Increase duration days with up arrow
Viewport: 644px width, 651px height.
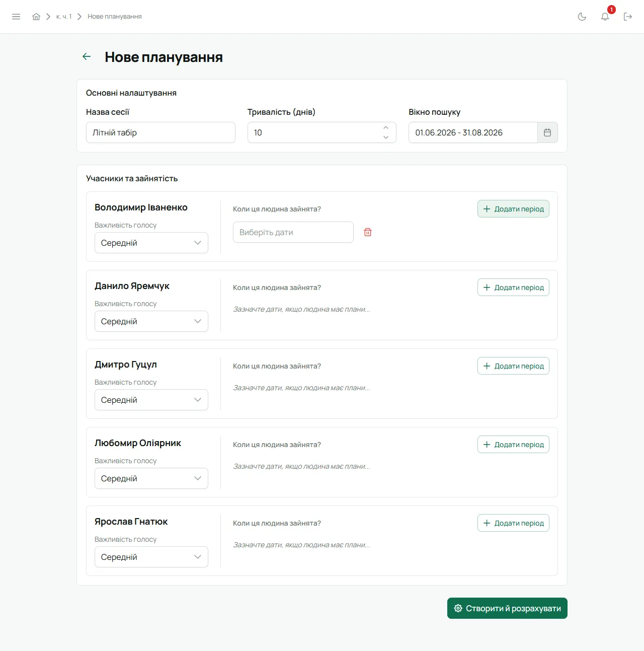click(386, 128)
